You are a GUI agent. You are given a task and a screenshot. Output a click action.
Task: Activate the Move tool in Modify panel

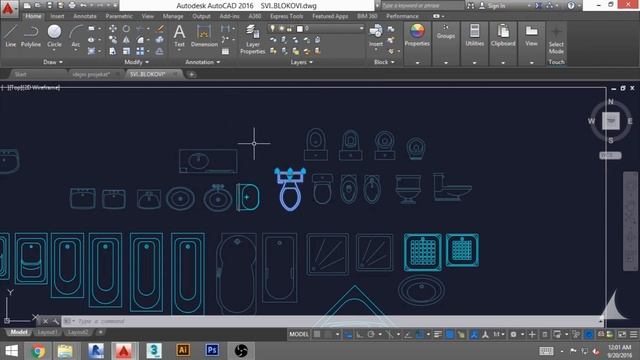tap(113, 29)
